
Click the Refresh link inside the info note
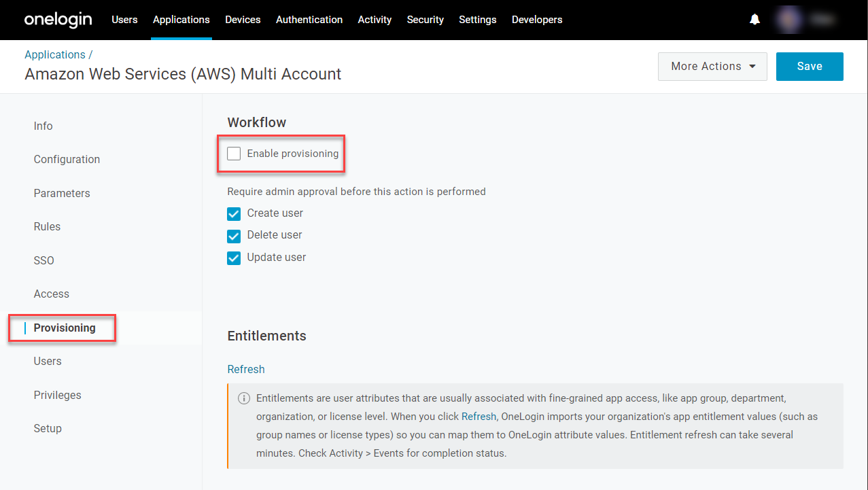coord(479,416)
